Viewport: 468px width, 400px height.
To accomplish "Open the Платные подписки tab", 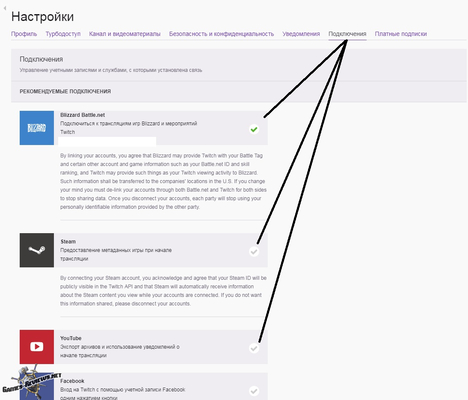I will [x=401, y=34].
